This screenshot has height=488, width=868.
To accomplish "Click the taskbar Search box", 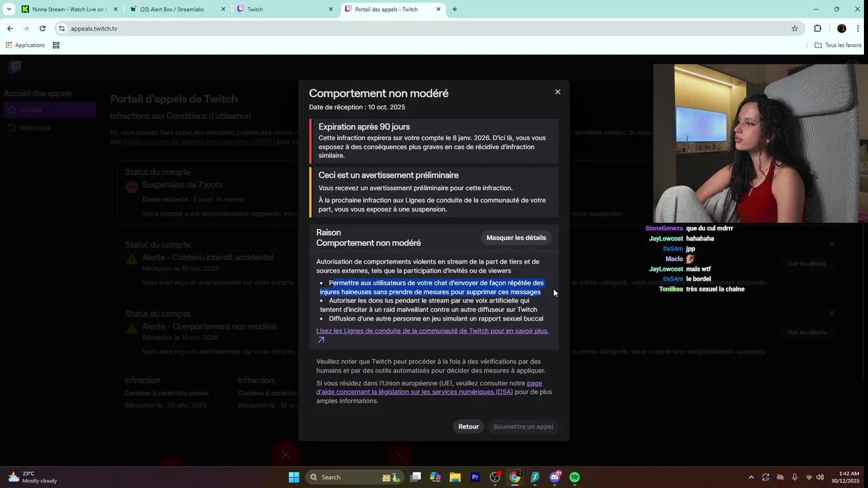I will 353,477.
